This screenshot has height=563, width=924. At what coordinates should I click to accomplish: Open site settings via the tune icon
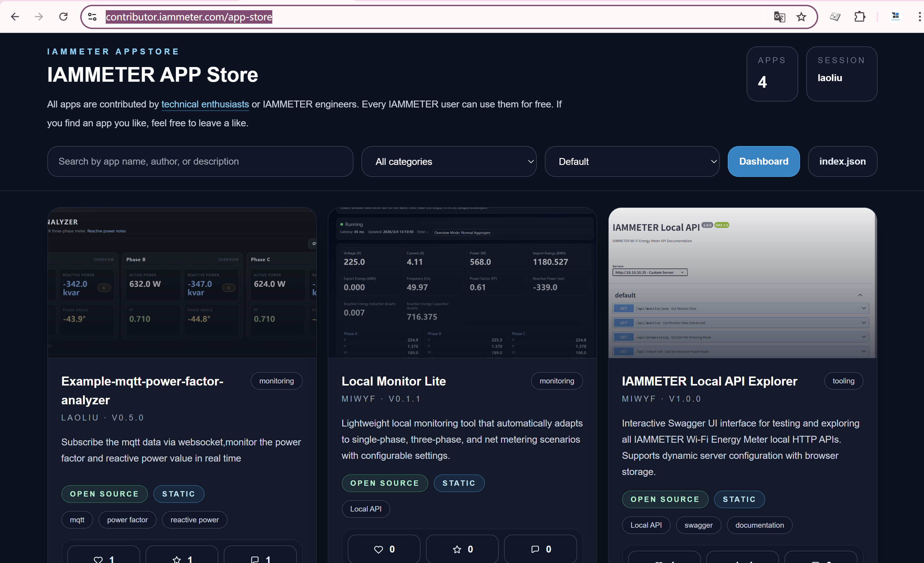pyautogui.click(x=92, y=16)
